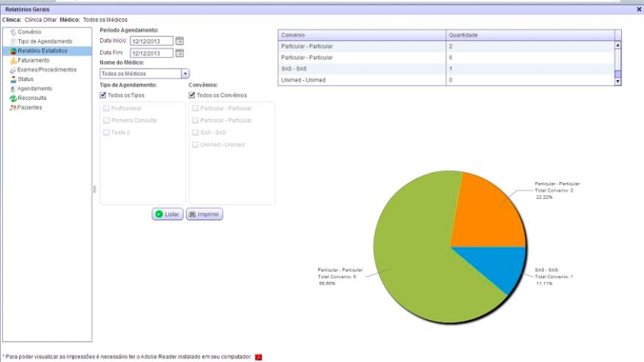
Task: Collapse the sidebar using splitter handle
Action: point(95,189)
